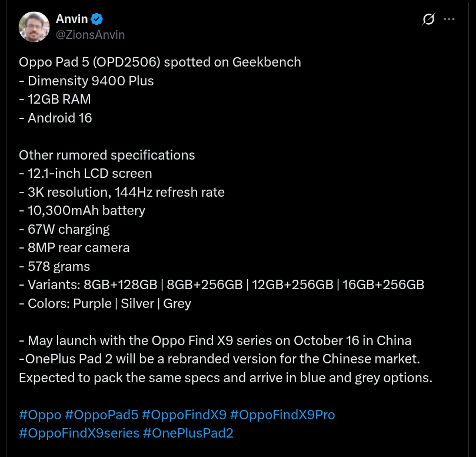The width and height of the screenshot is (476, 457).
Task: Open hashtag #OppoFindX9Pro
Action: click(x=282, y=415)
